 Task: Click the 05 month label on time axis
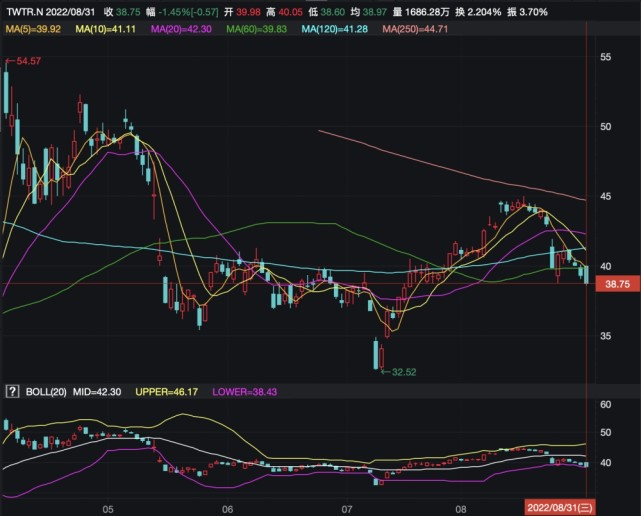pyautogui.click(x=109, y=508)
